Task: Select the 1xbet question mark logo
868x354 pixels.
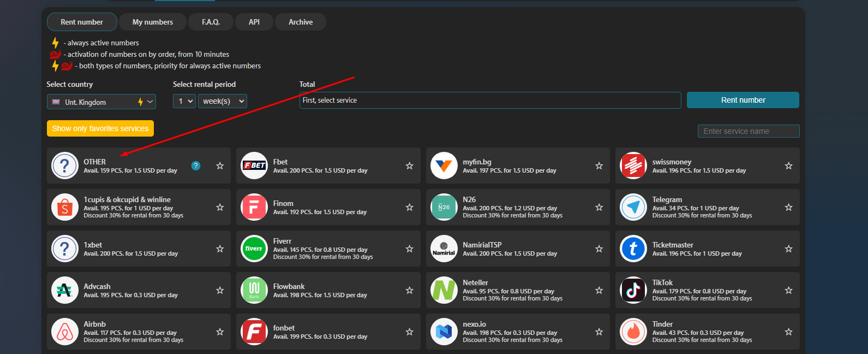Action: point(65,249)
